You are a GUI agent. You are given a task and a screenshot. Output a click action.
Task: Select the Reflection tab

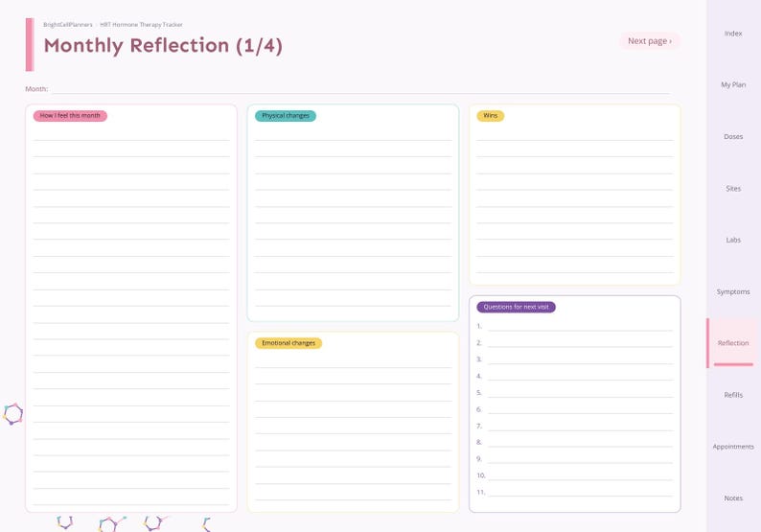pos(733,343)
